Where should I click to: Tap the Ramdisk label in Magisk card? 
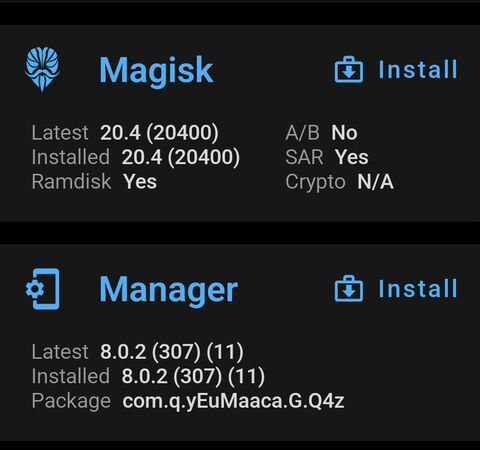(x=71, y=182)
